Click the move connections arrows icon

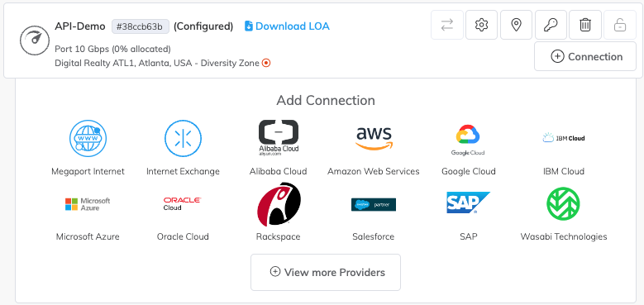[447, 25]
